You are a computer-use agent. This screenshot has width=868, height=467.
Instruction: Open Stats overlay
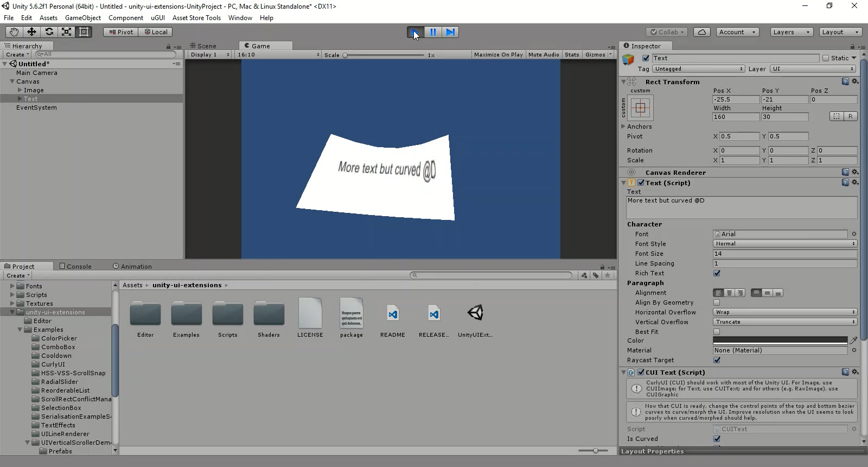point(572,55)
